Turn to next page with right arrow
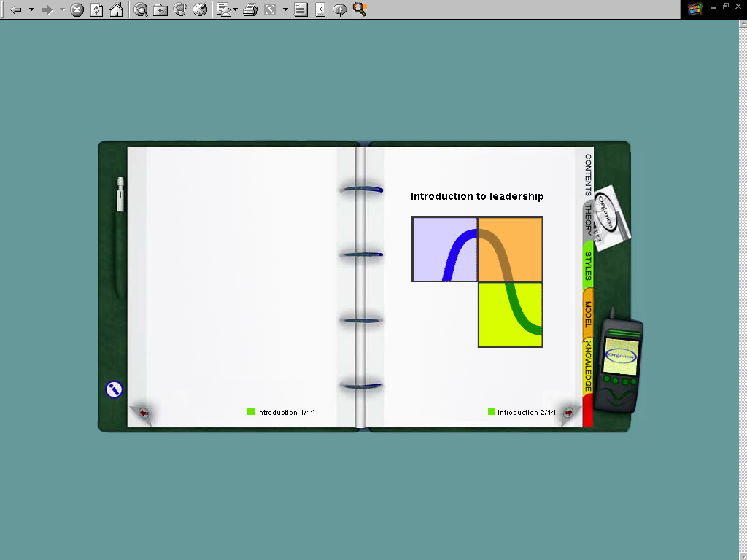 pos(568,413)
